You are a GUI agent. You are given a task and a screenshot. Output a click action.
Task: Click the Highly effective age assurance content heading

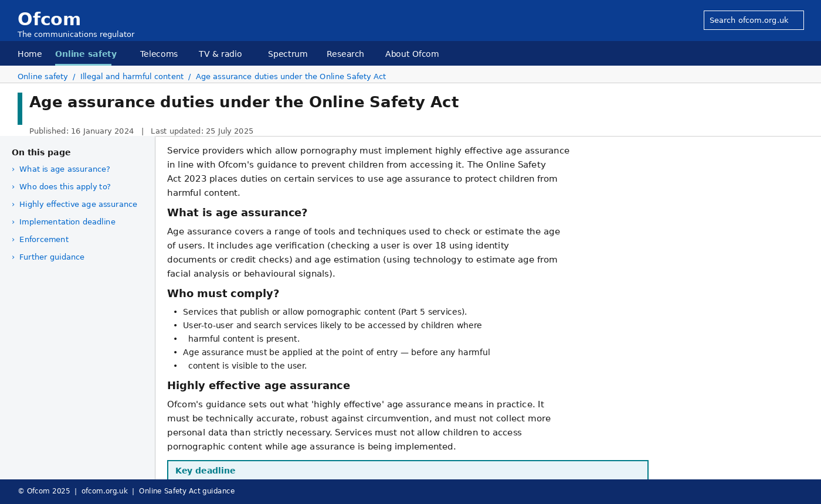coord(259,386)
